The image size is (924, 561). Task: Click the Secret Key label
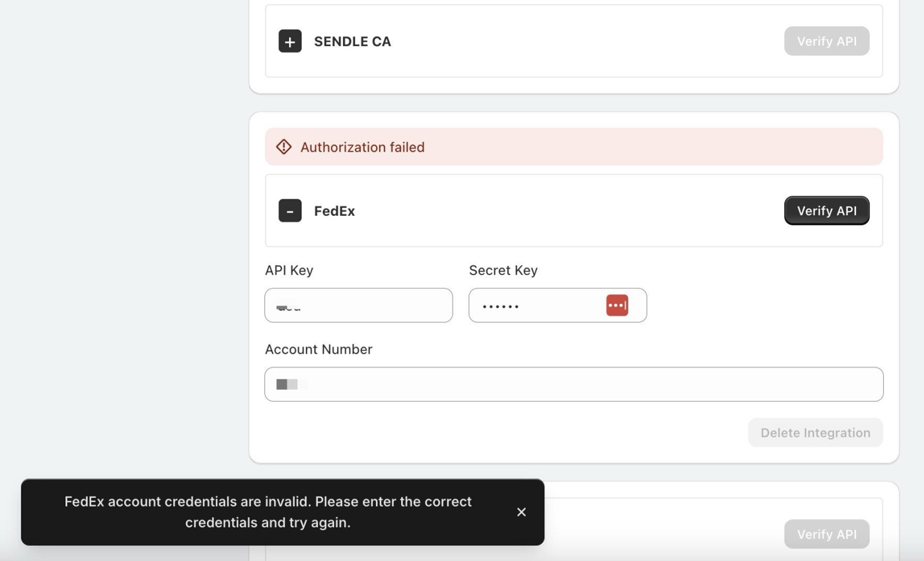(x=503, y=270)
